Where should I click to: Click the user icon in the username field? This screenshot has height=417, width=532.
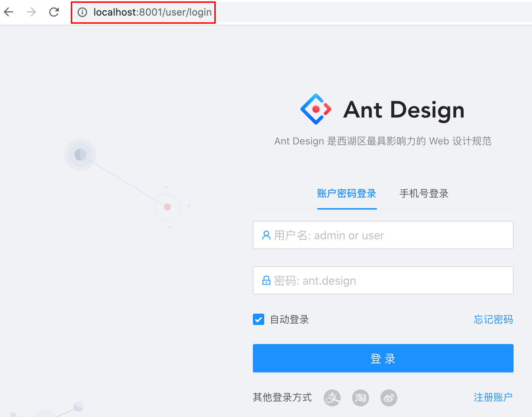(x=266, y=235)
